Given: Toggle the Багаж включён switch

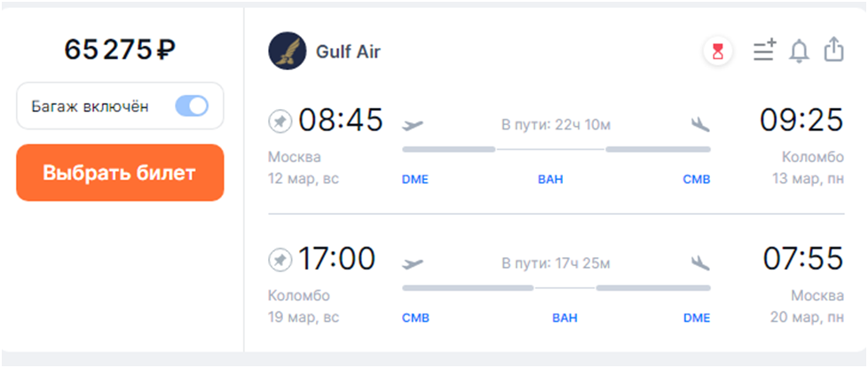Looking at the screenshot, I should (x=192, y=106).
